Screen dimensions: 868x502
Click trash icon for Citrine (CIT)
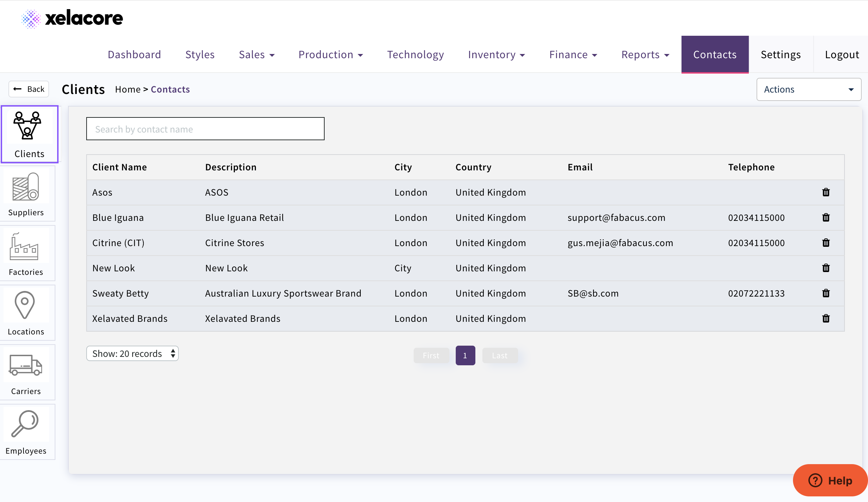point(826,243)
